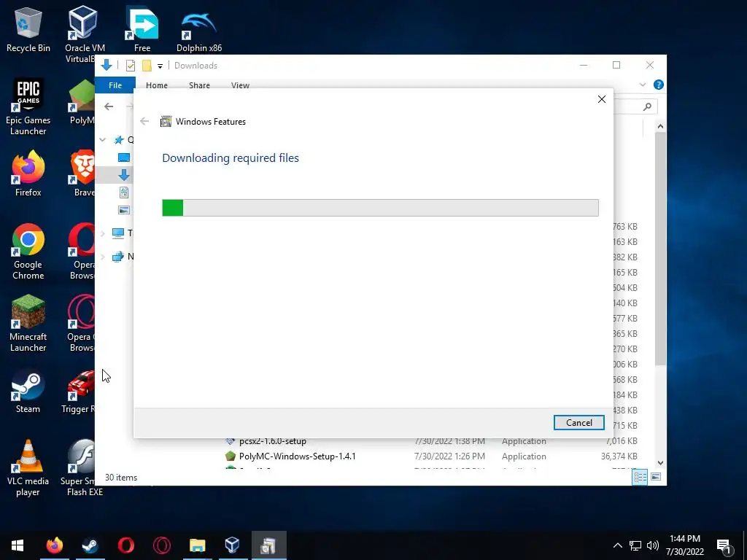Click the taskbar clock showing 1:44 PM

(x=684, y=545)
